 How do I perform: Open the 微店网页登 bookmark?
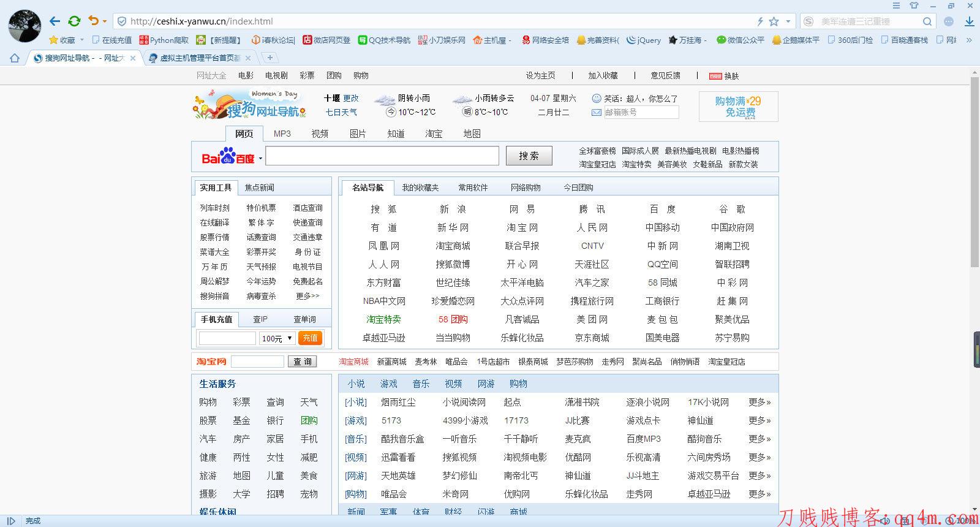326,40
